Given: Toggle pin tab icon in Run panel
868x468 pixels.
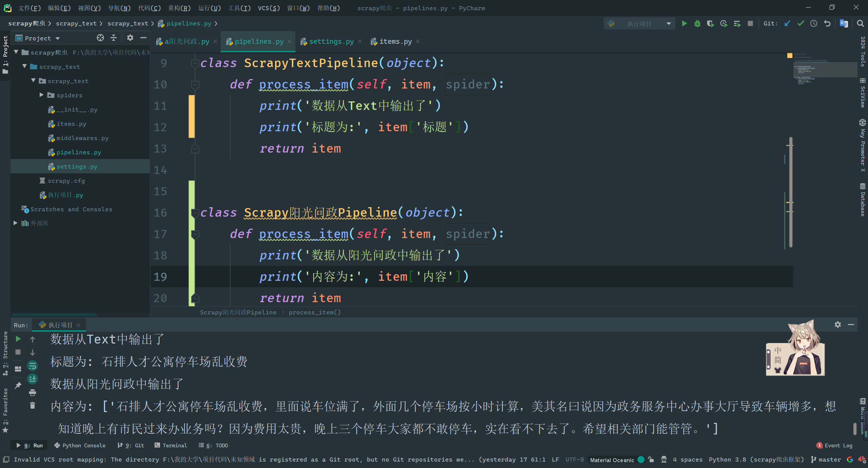Looking at the screenshot, I should 18,385.
